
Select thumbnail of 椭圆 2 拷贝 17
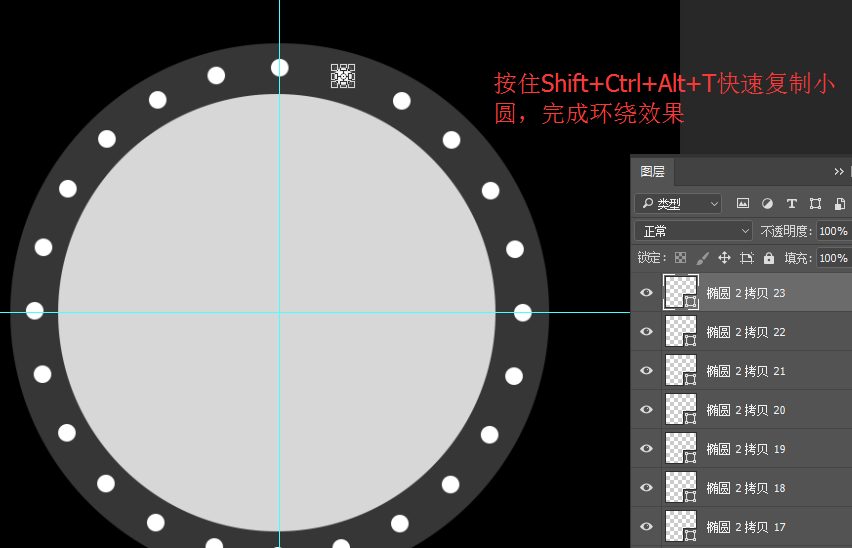click(x=681, y=526)
